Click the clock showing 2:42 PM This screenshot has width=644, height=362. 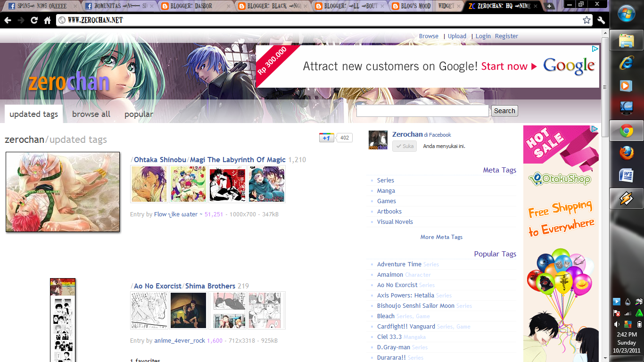(x=627, y=335)
